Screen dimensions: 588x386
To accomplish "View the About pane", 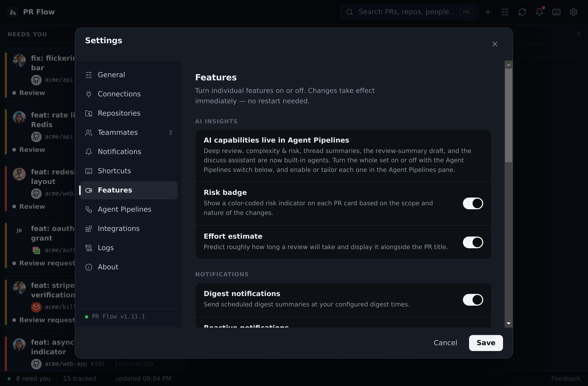I will 129,267.
